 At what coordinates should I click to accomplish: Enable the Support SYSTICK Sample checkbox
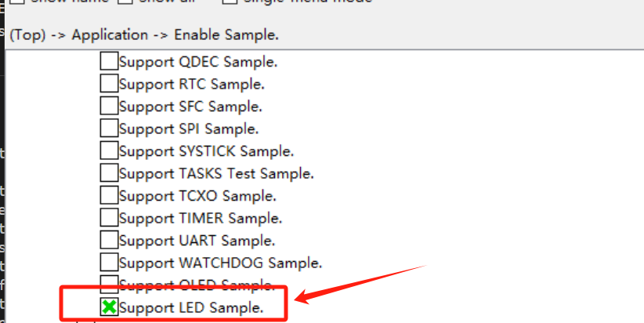click(109, 151)
